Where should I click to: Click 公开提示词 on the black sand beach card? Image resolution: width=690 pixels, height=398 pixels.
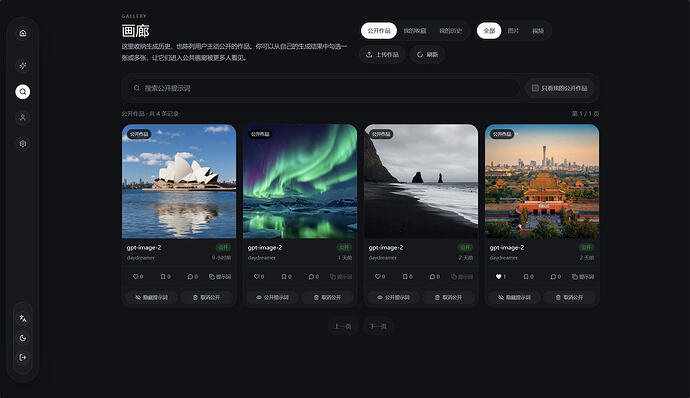click(x=393, y=298)
